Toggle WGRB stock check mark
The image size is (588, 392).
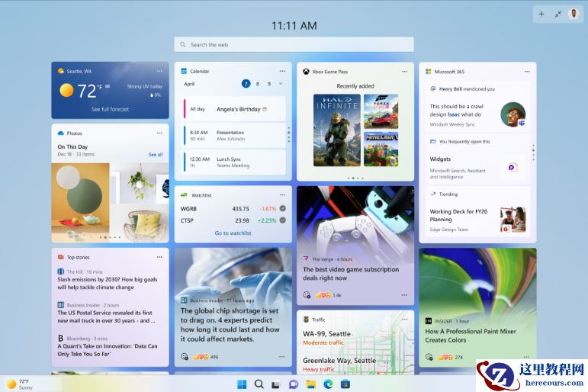point(283,208)
